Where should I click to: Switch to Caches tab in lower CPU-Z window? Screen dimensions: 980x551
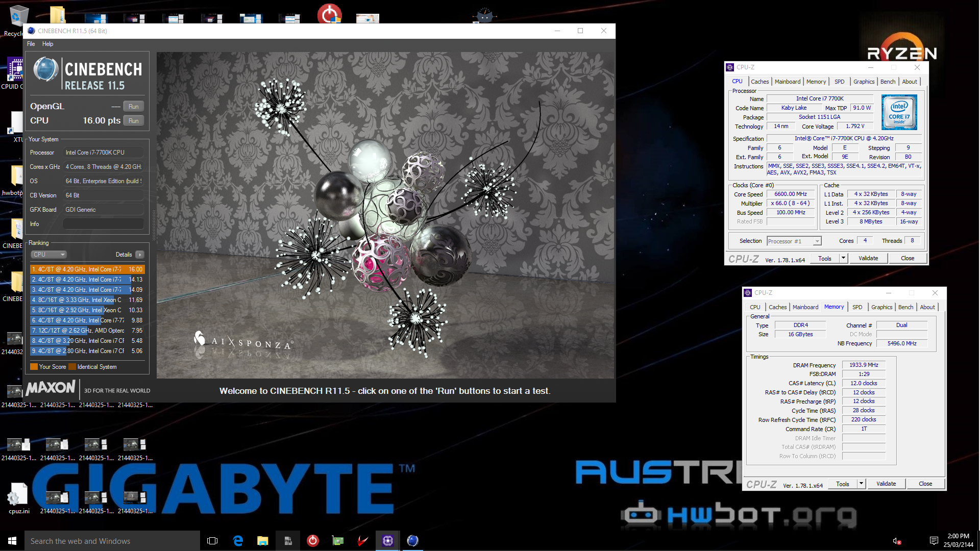point(777,307)
